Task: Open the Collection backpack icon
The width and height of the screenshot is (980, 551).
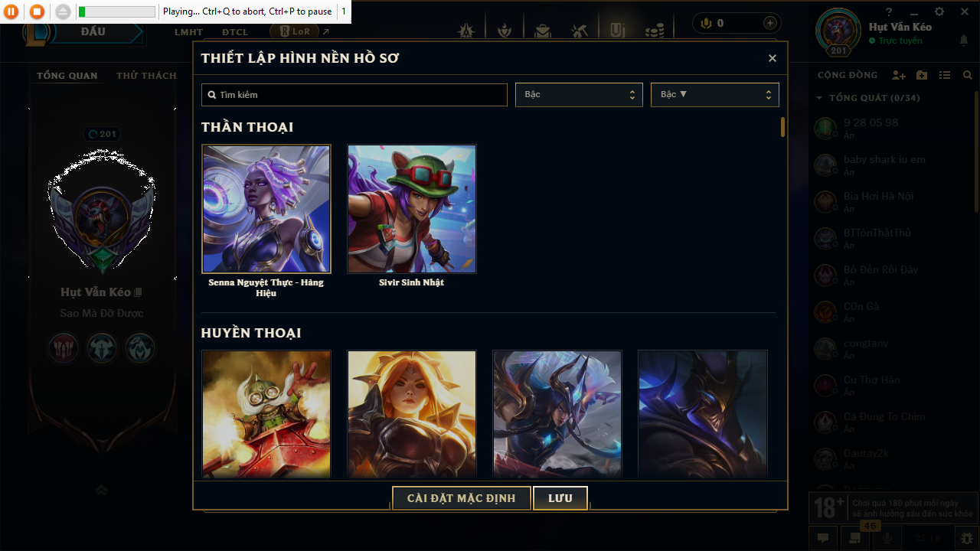Action: [x=543, y=31]
